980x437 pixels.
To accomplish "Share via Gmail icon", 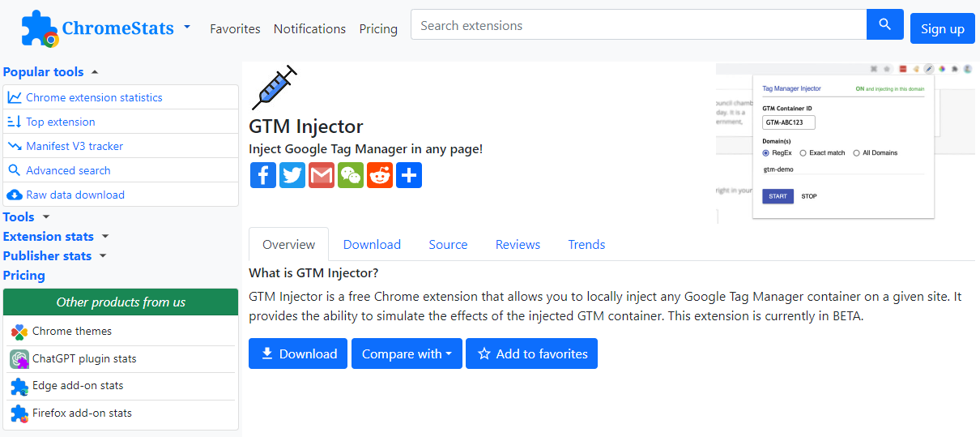I will 322,175.
